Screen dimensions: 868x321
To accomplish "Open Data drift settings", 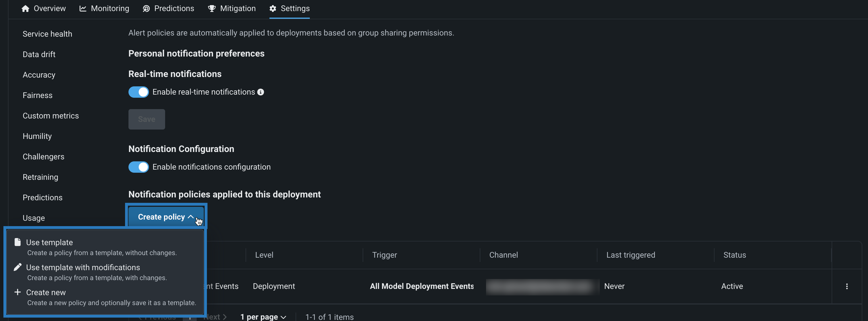I will 39,54.
